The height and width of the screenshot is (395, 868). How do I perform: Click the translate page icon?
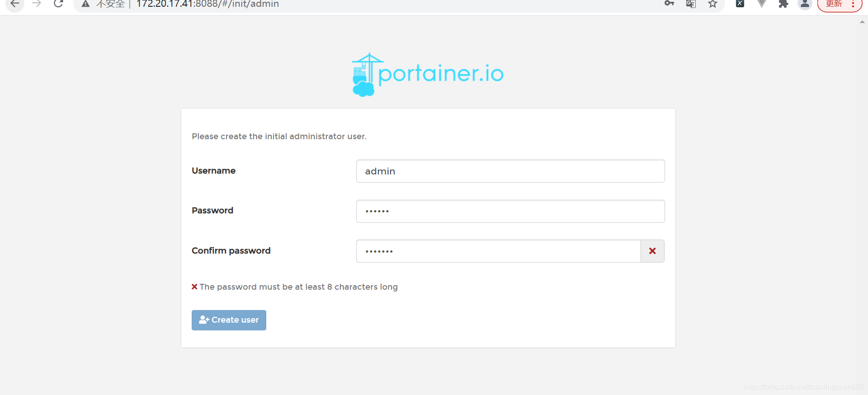pos(691,4)
